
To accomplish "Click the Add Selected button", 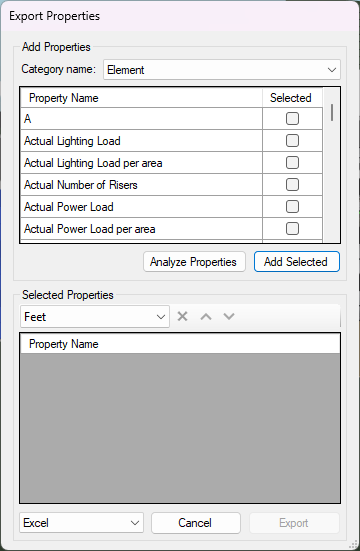I will [x=297, y=262].
